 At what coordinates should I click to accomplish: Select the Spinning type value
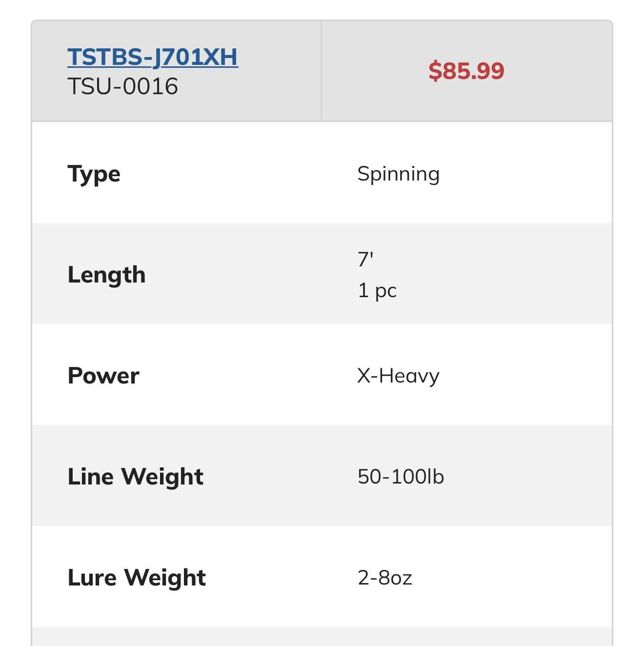[x=398, y=174]
